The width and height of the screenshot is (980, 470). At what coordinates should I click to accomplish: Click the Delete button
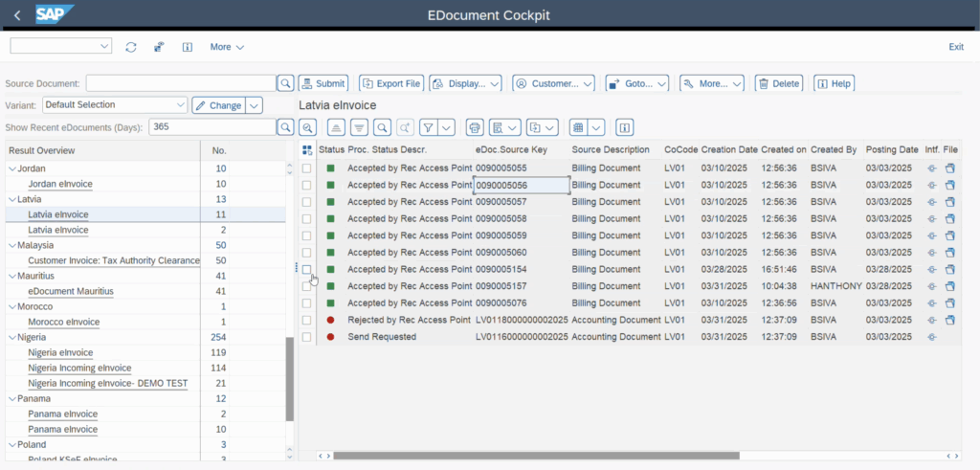pyautogui.click(x=778, y=83)
